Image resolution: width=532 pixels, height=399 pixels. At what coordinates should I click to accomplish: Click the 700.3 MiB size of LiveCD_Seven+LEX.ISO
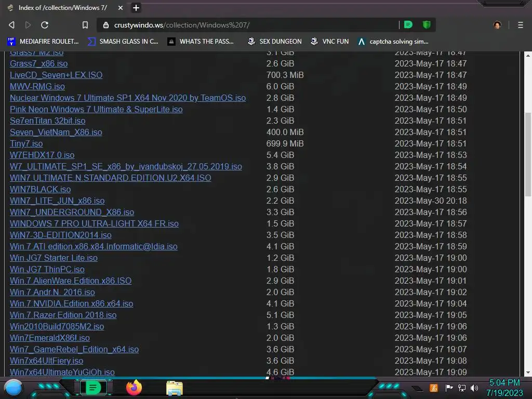click(x=285, y=75)
